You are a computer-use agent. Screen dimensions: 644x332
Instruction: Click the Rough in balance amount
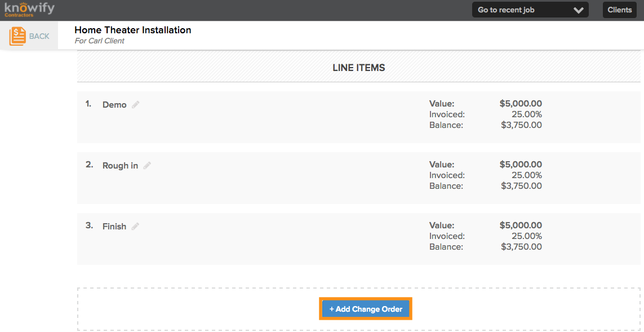coord(522,185)
